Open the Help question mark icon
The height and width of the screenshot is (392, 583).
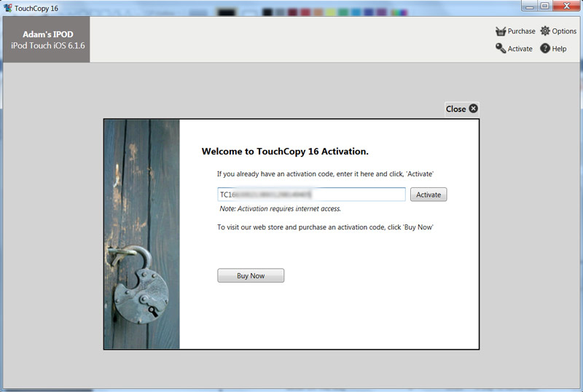tap(545, 48)
